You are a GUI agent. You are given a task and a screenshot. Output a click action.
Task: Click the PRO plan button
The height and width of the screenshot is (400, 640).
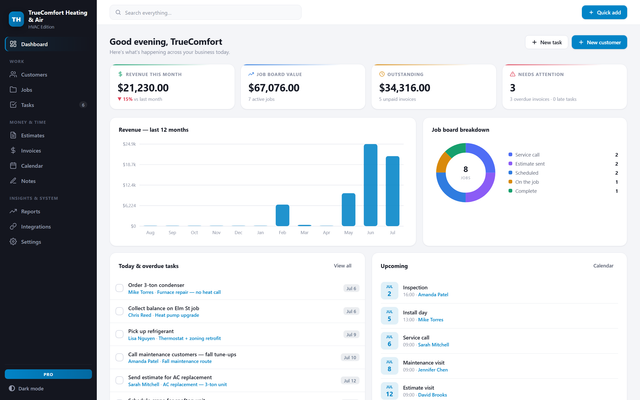[x=48, y=374]
